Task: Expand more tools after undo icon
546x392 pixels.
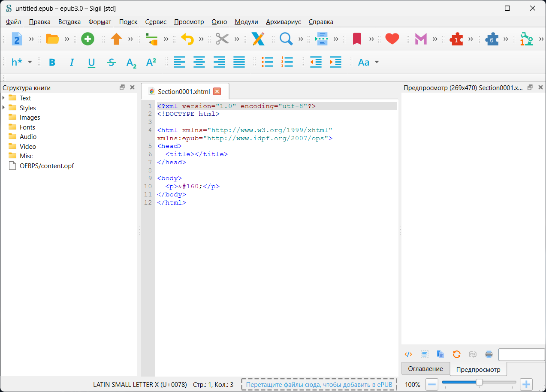Action: click(202, 39)
